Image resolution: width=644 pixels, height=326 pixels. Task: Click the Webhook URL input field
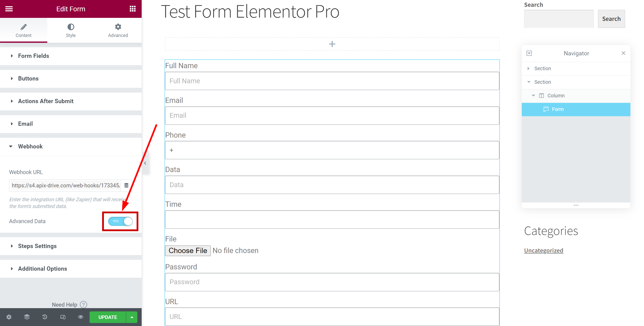(65, 185)
